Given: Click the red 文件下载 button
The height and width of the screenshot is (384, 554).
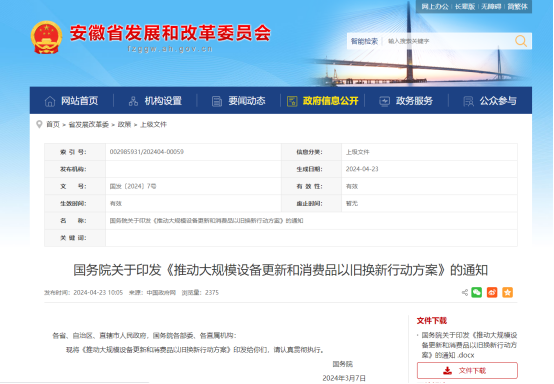Looking at the screenshot, I should point(467,371).
